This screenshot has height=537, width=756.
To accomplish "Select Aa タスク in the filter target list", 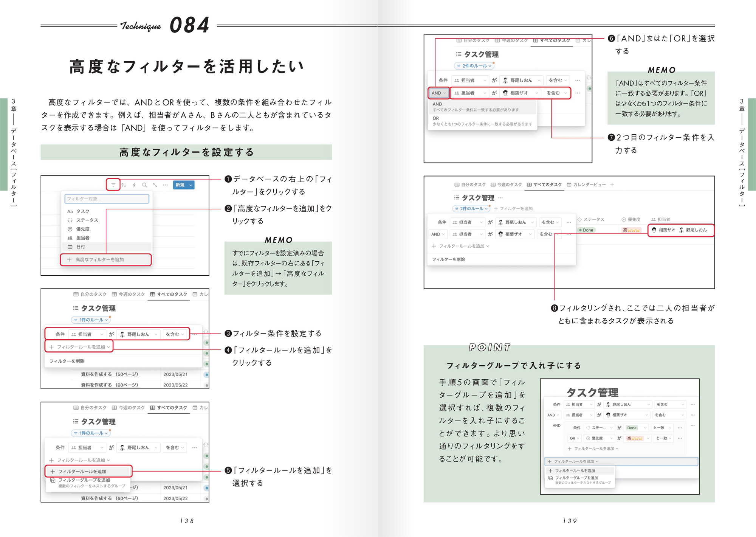I will (x=107, y=211).
